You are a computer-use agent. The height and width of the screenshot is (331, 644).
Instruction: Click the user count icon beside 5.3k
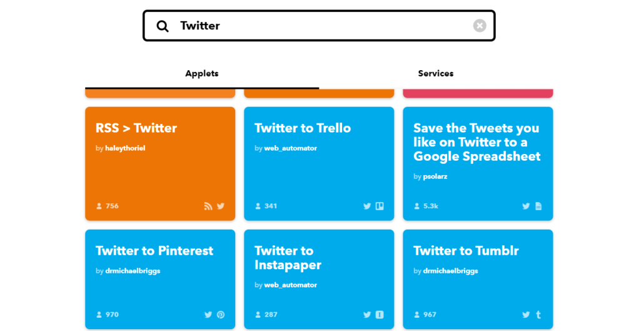click(417, 206)
